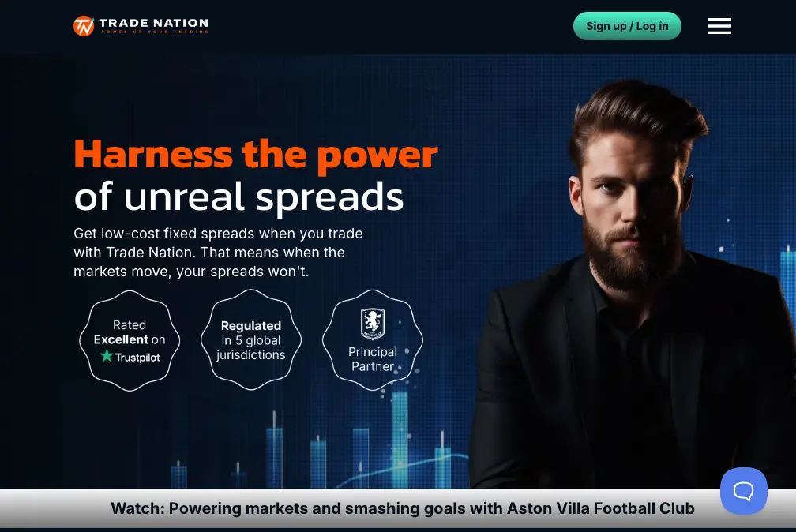This screenshot has height=532, width=796.
Task: Click the Trustpilot wordmark in the badge
Action: click(137, 358)
